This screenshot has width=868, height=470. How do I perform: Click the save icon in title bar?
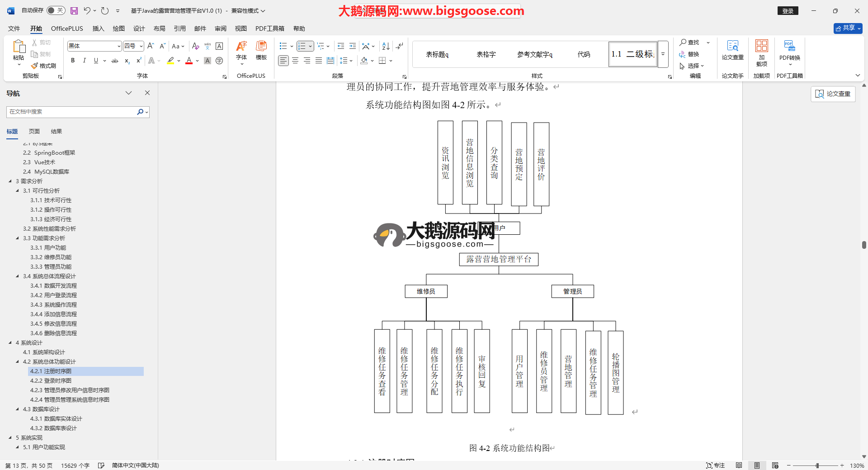74,10
